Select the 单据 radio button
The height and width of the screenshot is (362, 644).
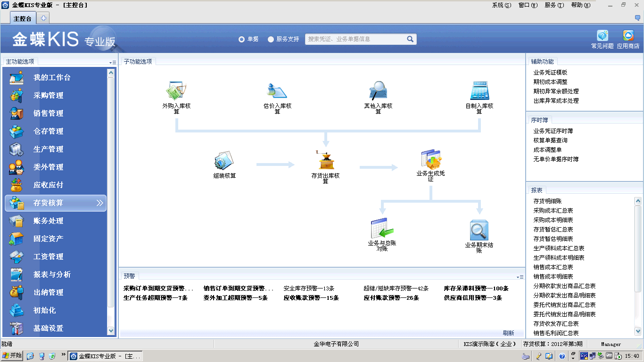241,40
